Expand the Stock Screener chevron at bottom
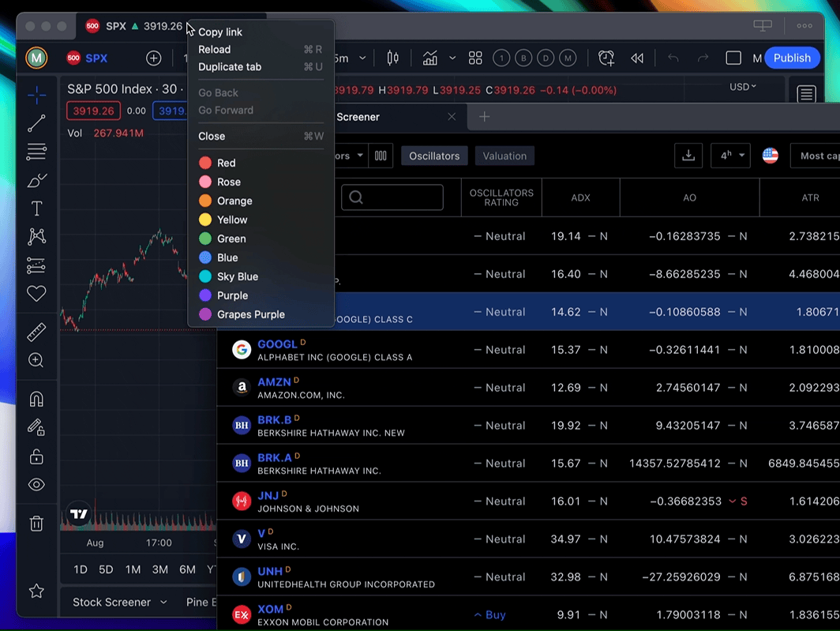Viewport: 840px width, 631px height. click(163, 603)
